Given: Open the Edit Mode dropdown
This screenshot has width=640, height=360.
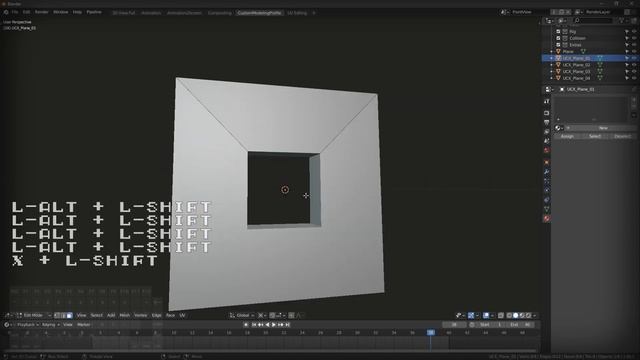Looking at the screenshot, I should pos(33,315).
